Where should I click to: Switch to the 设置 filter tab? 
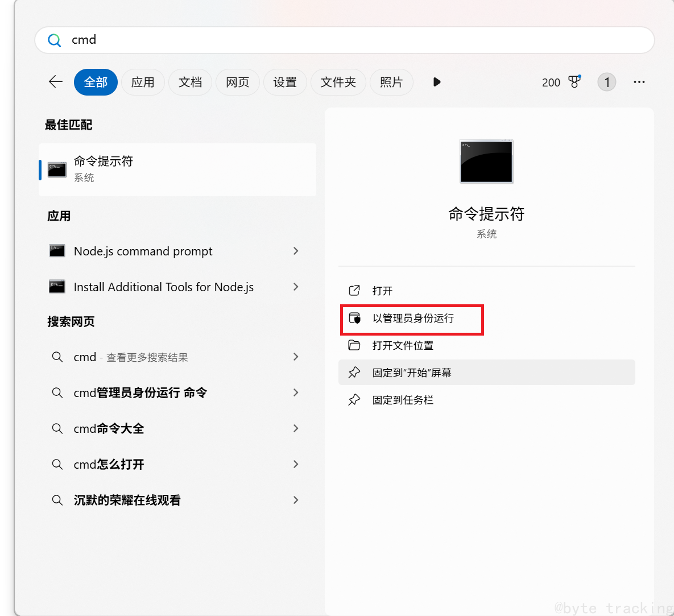coord(285,82)
